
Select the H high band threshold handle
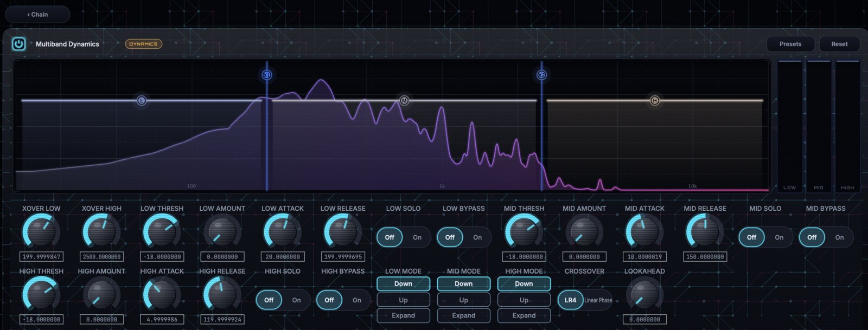655,100
